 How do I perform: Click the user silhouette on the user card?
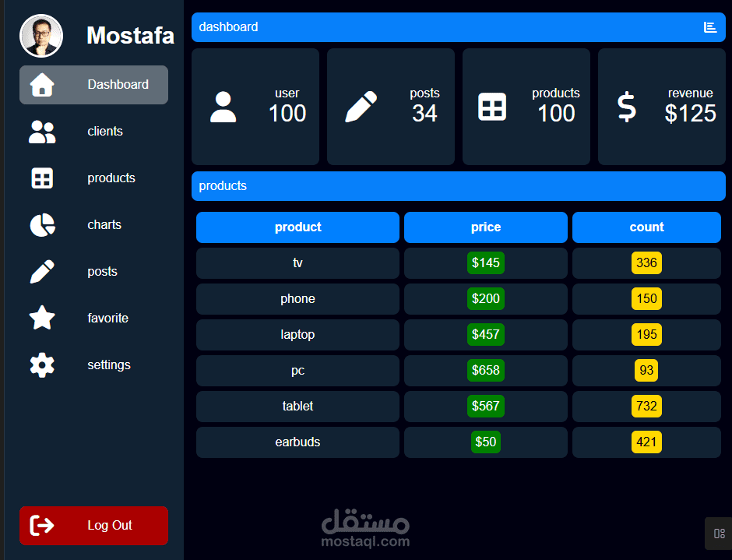pos(223,107)
